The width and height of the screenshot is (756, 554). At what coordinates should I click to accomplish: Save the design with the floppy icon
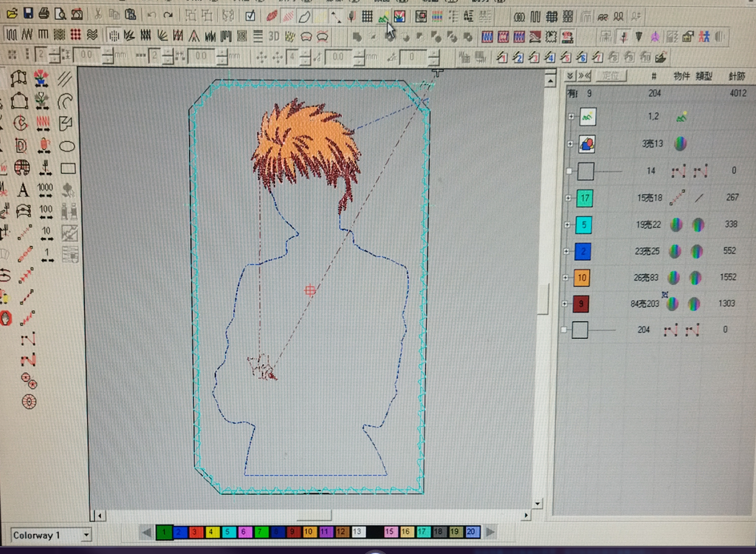pyautogui.click(x=28, y=13)
